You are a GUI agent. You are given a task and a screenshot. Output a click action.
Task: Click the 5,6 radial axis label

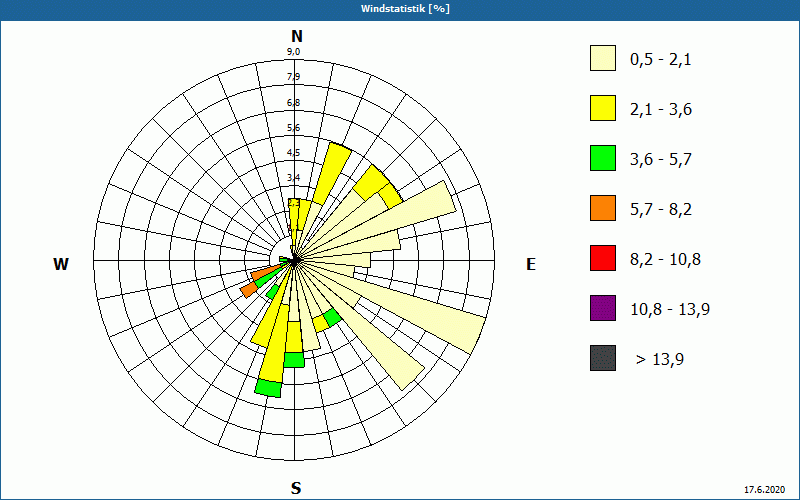[293, 128]
